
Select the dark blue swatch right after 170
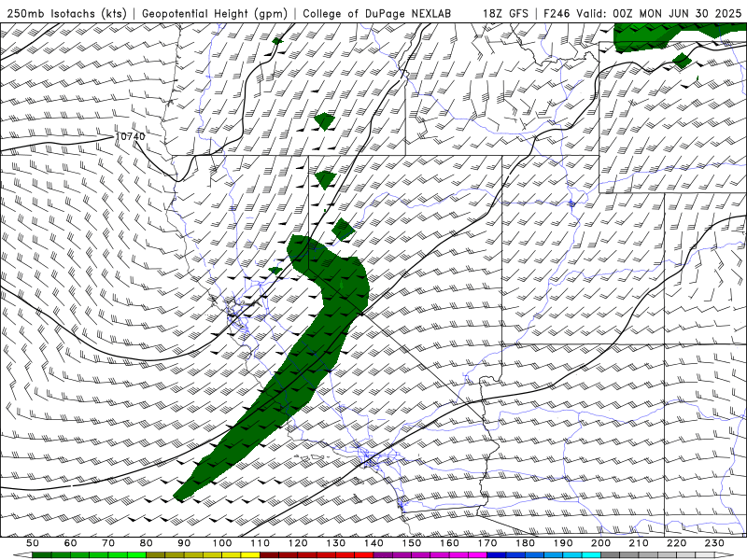[x=497, y=555]
